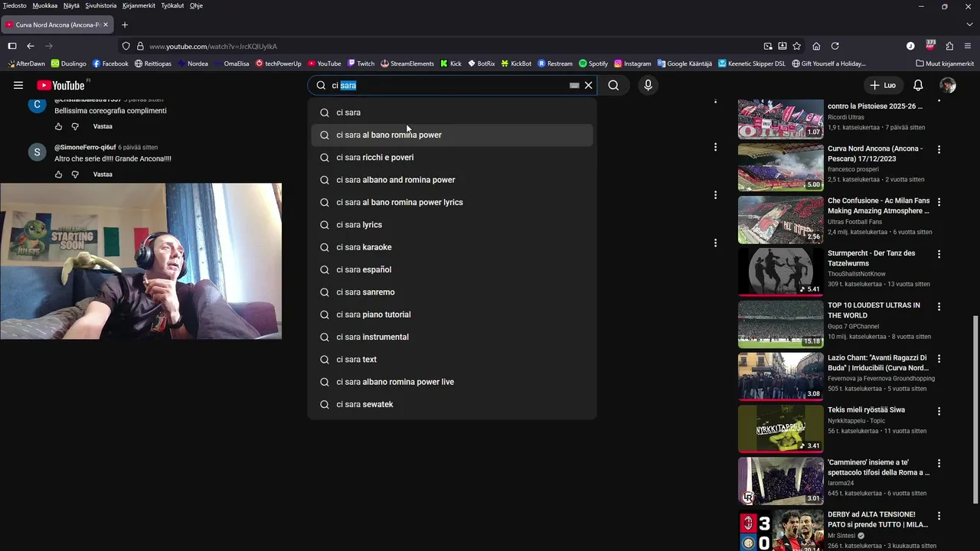This screenshot has height=551, width=980.
Task: Open more options for 'contro la Pistoiese' video
Action: pyautogui.click(x=939, y=103)
